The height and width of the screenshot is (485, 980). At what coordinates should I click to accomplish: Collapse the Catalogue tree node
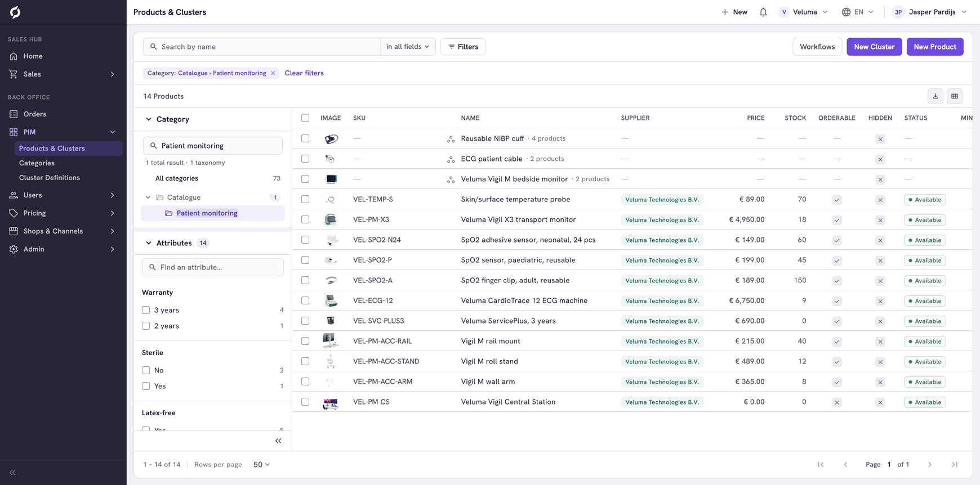(148, 197)
